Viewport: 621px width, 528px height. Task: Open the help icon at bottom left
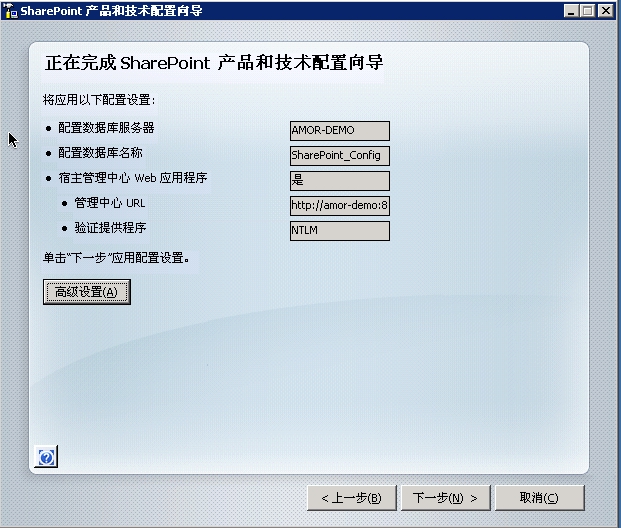point(46,457)
